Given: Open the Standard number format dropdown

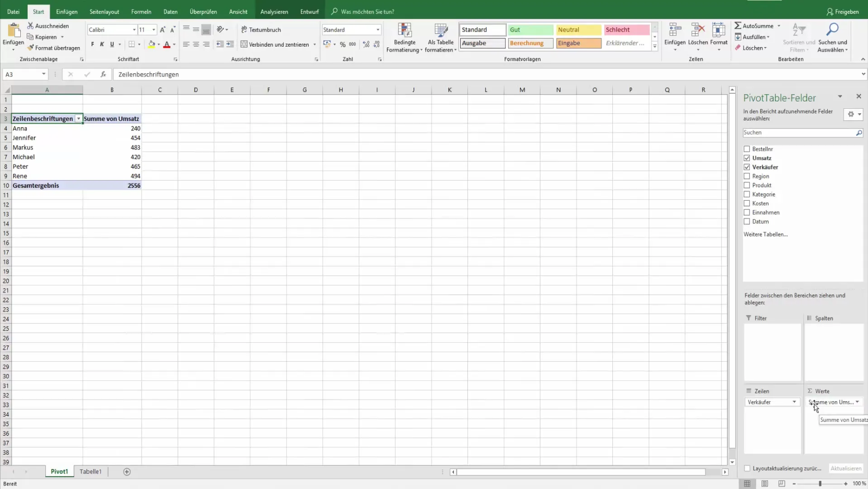Looking at the screenshot, I should click(378, 29).
